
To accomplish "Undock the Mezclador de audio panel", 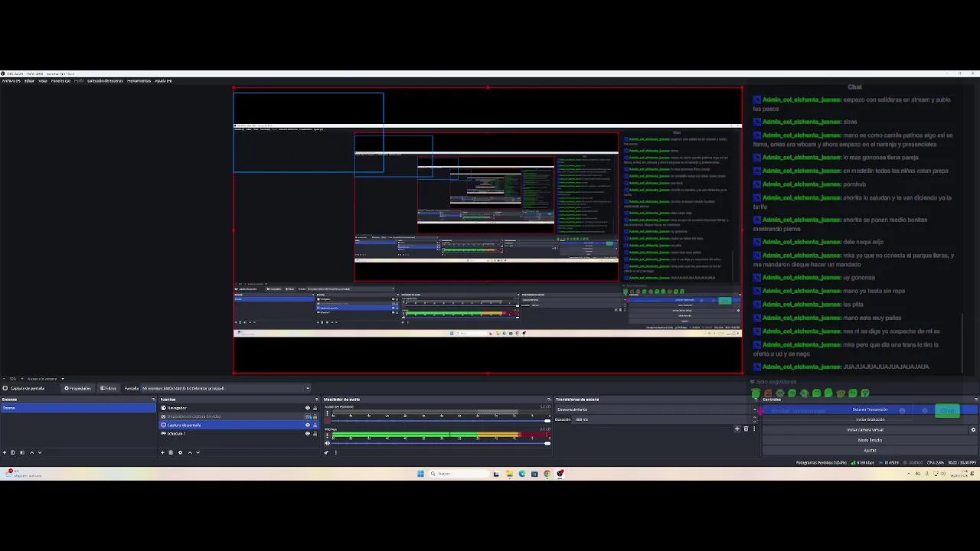I will [548, 399].
